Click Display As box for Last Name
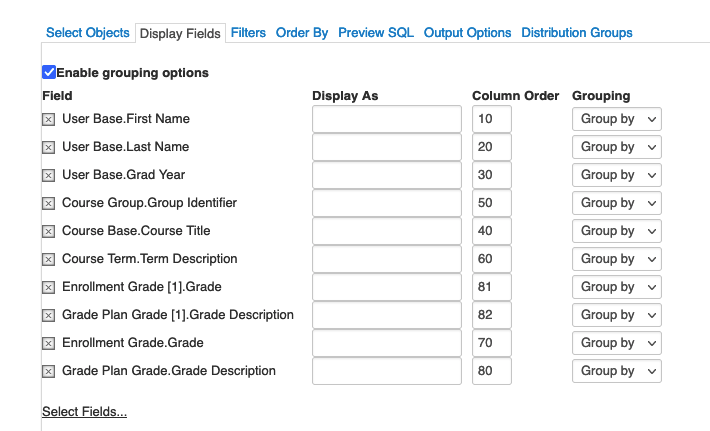Viewport: 710px width, 431px height. point(386,147)
